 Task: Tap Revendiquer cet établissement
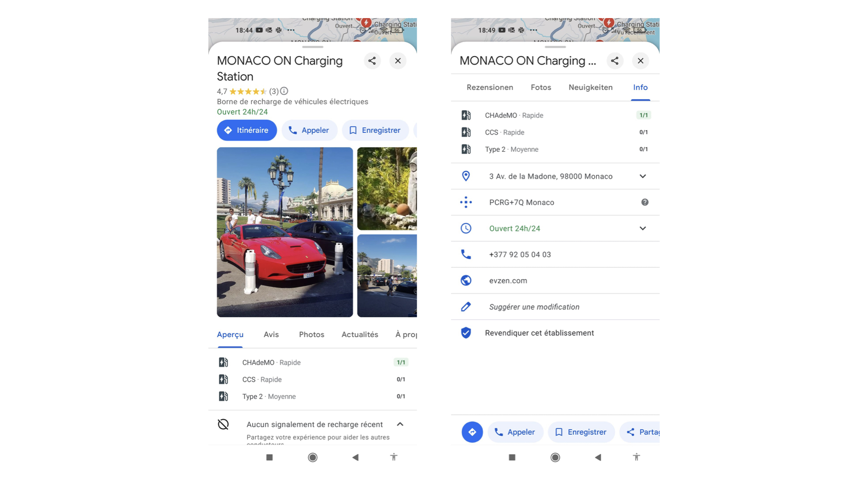[x=539, y=333]
